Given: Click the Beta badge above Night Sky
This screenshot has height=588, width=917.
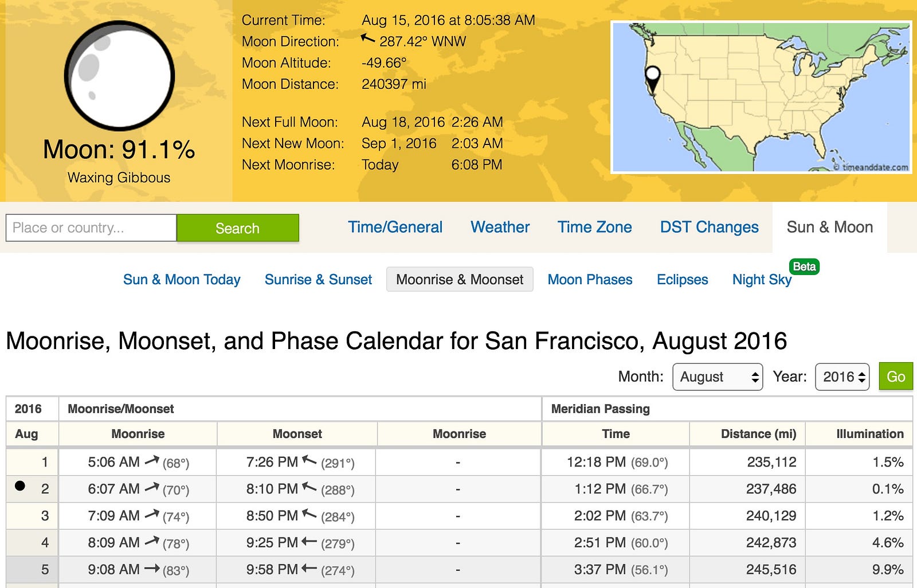Looking at the screenshot, I should [804, 266].
